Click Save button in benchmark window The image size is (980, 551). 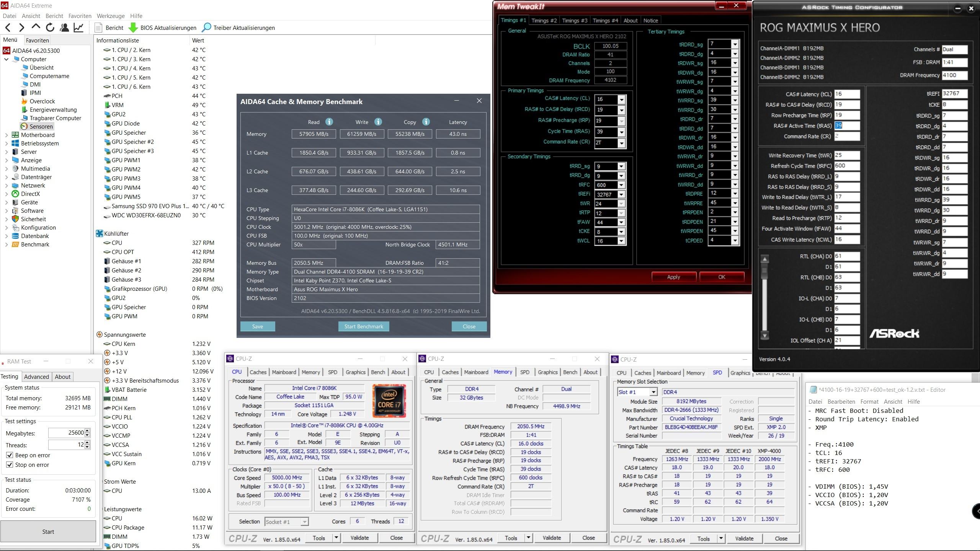click(x=258, y=326)
